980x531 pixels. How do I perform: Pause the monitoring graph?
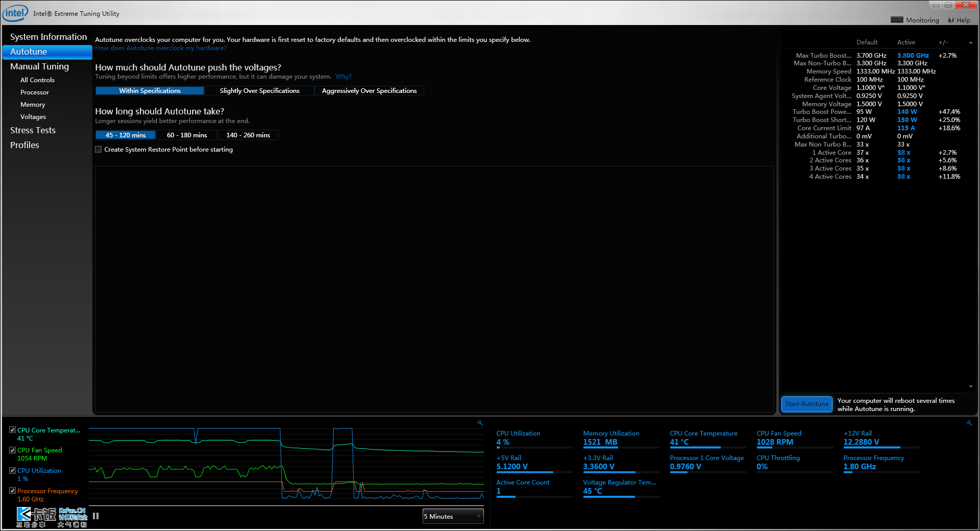pyautogui.click(x=95, y=516)
